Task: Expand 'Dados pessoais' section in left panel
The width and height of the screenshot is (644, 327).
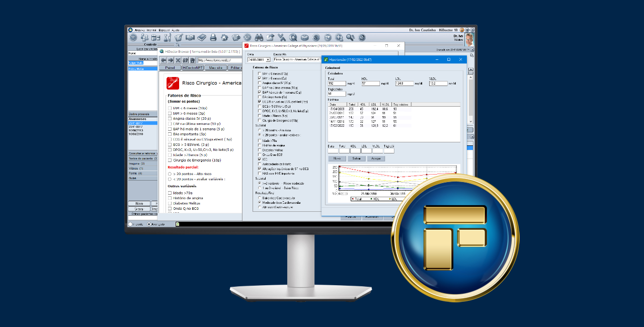Action: click(x=143, y=114)
